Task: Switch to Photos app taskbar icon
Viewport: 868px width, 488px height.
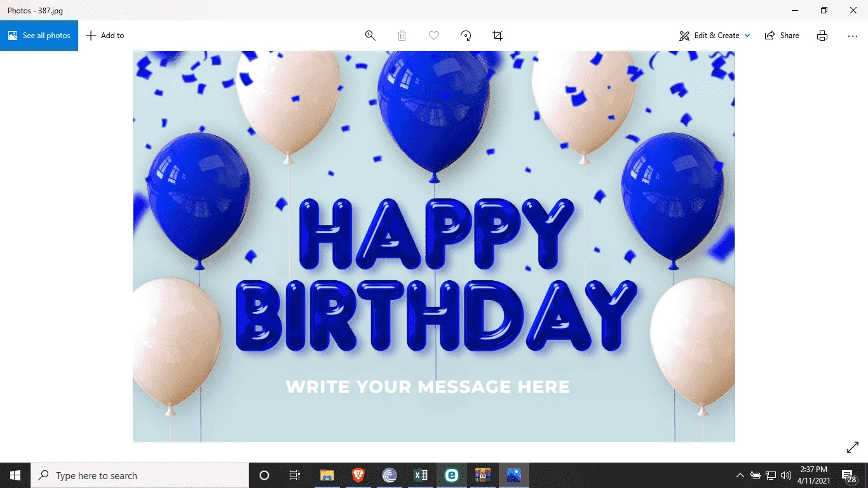Action: (x=514, y=475)
